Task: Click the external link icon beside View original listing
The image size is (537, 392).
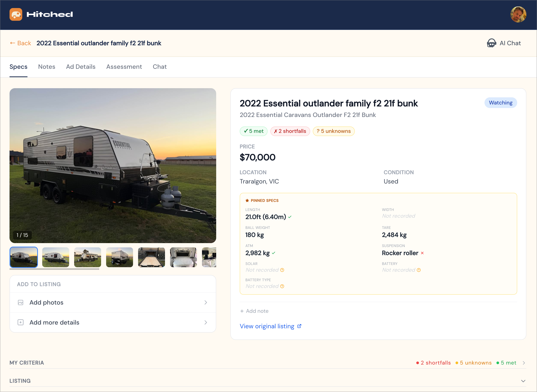Action: (x=300, y=326)
